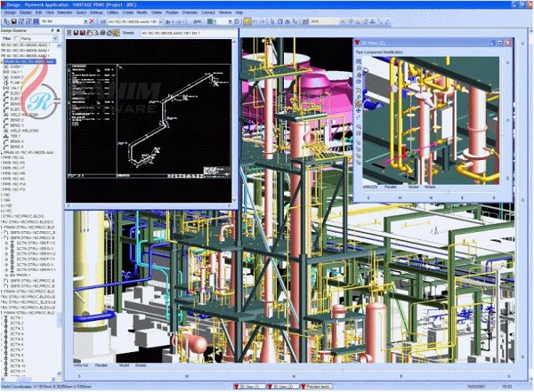Click the TEE 1 component icon
Screen dimensions: 534x392
point(6,136)
